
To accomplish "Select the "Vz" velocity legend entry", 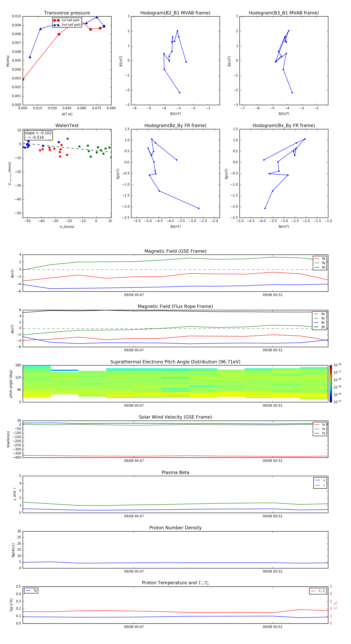I will tap(320, 433).
